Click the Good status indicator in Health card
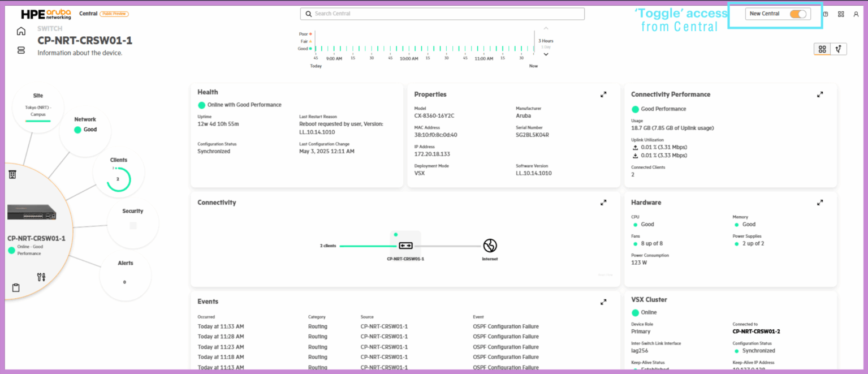The image size is (868, 374). 202,105
